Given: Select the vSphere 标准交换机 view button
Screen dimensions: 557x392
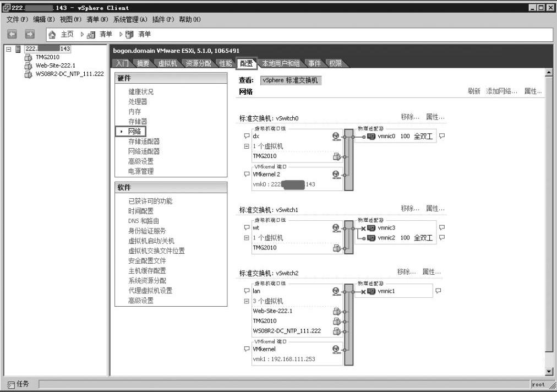Looking at the screenshot, I should pyautogui.click(x=291, y=81).
